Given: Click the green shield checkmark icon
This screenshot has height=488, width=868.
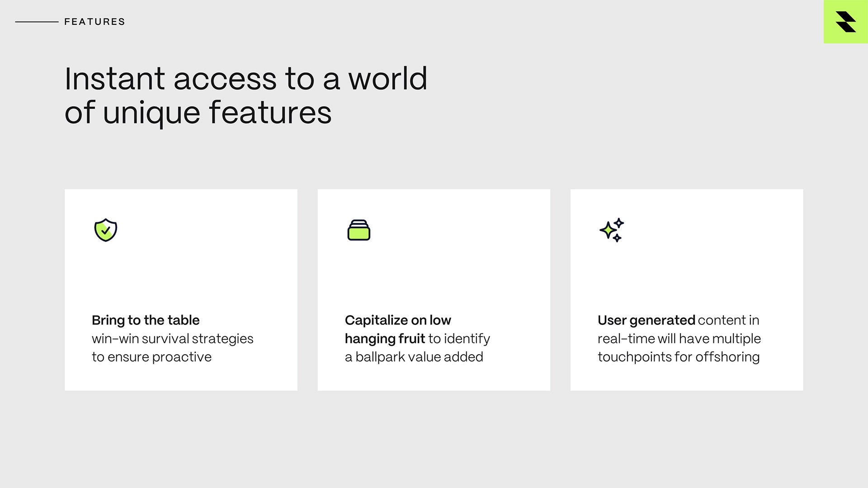Looking at the screenshot, I should coord(105,230).
